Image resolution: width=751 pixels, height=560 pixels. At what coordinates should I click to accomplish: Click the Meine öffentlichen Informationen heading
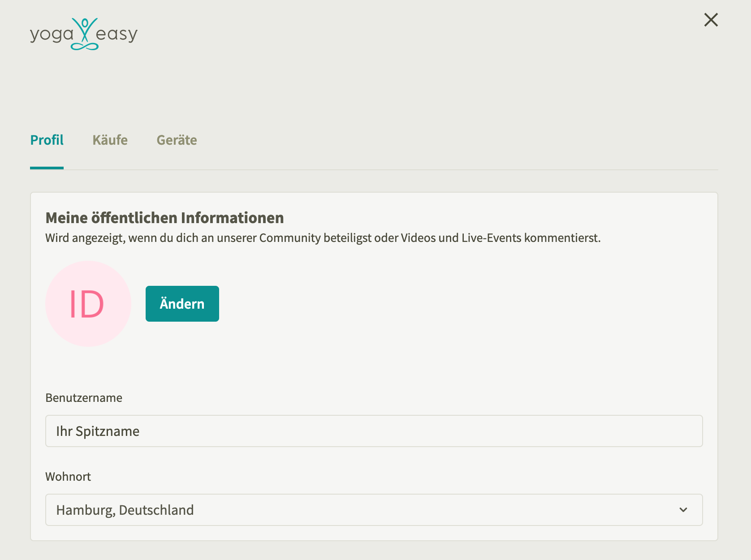click(164, 218)
